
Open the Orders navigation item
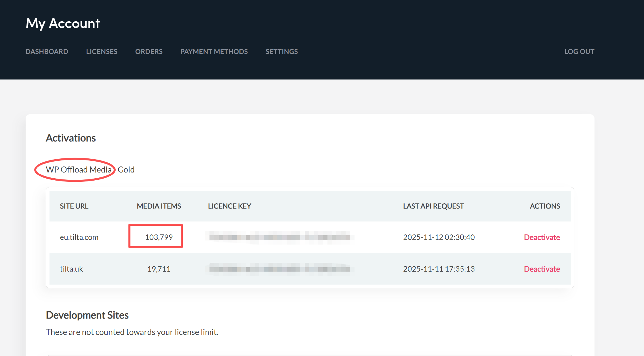[149, 52]
